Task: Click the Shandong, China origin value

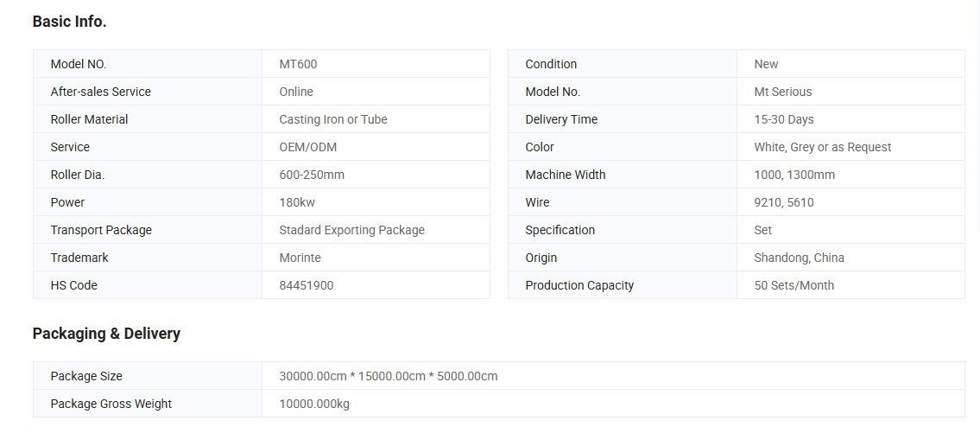Action: [x=799, y=258]
